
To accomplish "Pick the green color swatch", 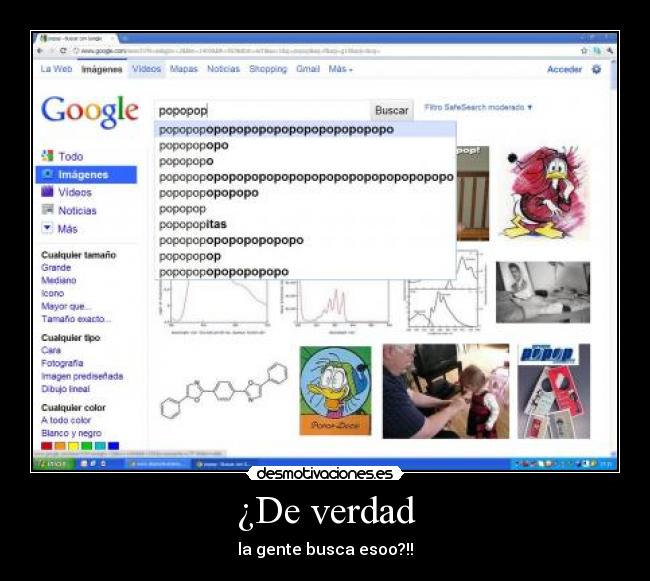I will 87,446.
